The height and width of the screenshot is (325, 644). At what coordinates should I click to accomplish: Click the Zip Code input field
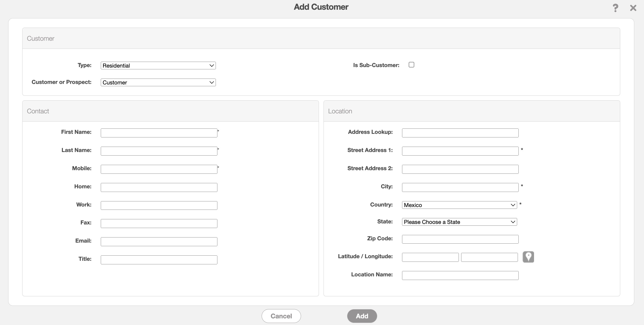click(460, 239)
